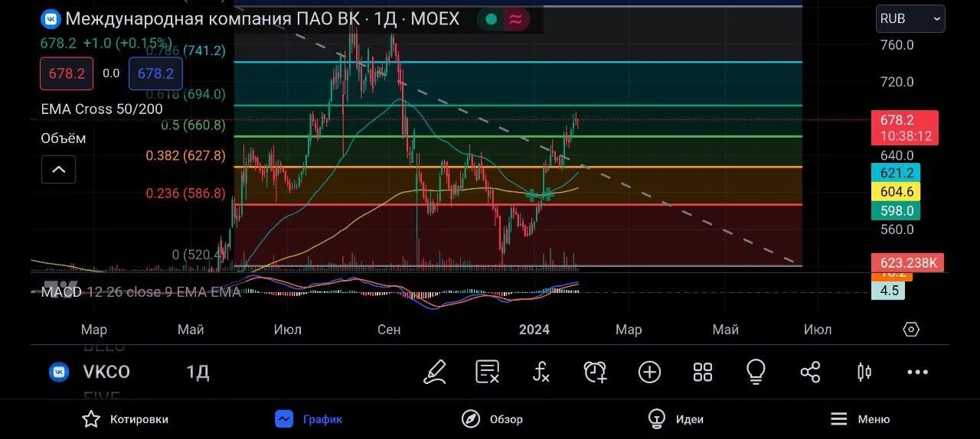980x439 pixels.
Task: Open the note with cross icon
Action: (x=488, y=372)
